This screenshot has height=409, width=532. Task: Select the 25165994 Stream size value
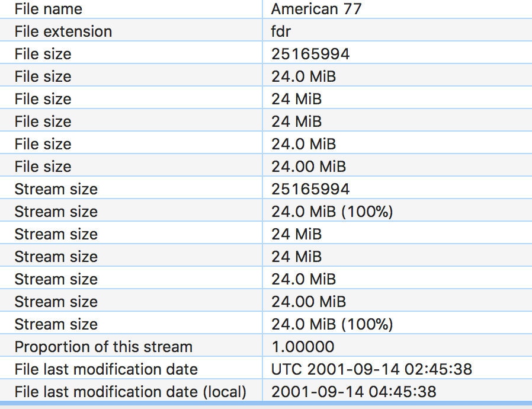pos(310,189)
